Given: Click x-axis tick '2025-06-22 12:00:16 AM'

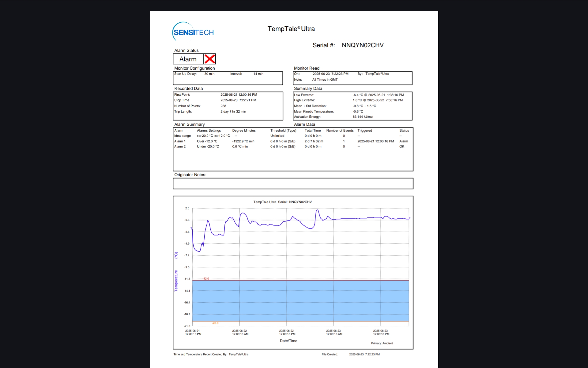Looking at the screenshot, I should tap(240, 332).
